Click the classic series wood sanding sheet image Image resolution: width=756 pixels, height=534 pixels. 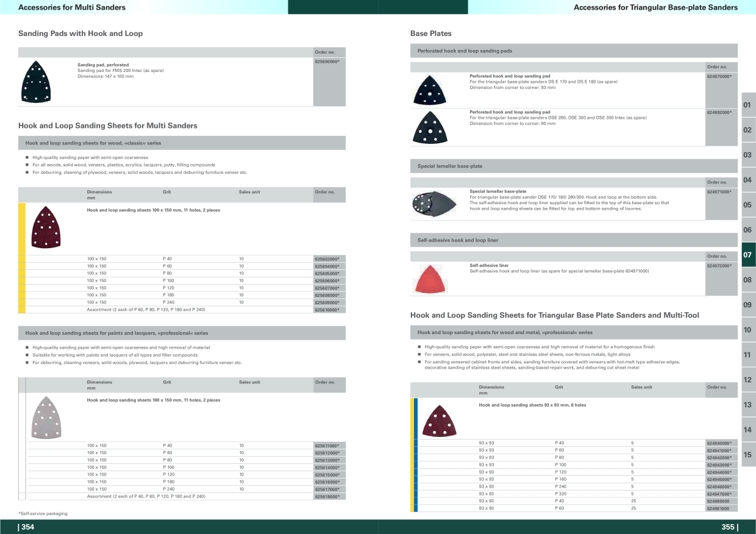tap(46, 227)
